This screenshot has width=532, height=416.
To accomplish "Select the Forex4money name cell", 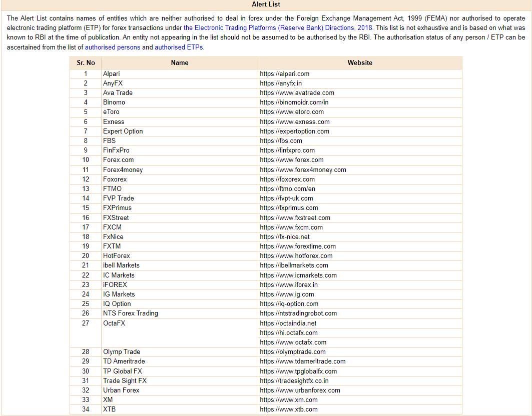I will [180, 170].
